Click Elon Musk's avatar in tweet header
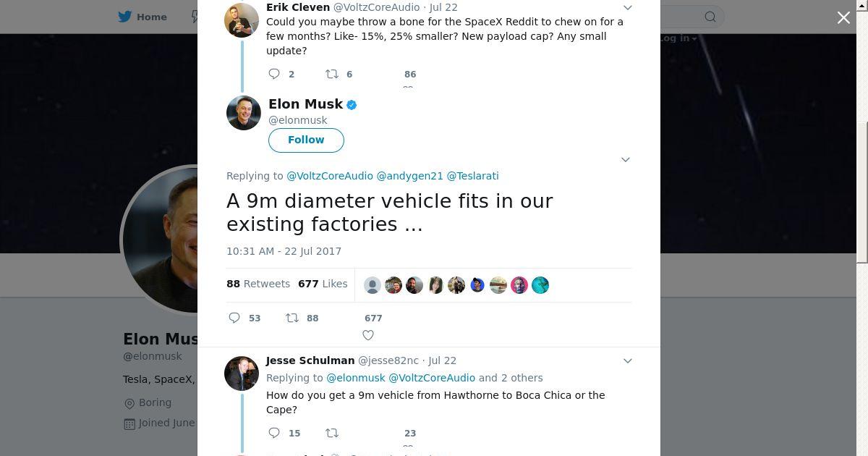 coord(244,113)
